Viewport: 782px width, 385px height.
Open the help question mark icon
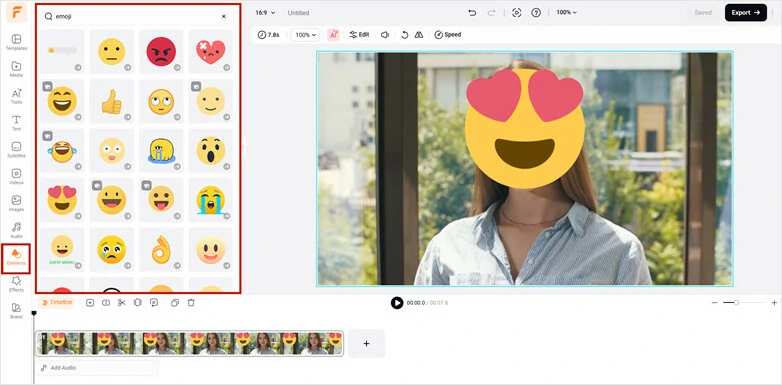click(x=536, y=13)
